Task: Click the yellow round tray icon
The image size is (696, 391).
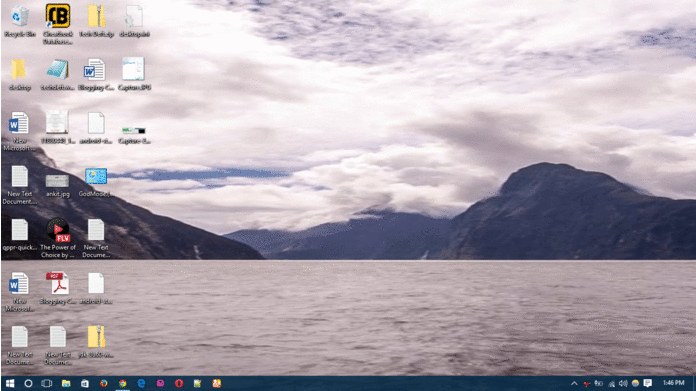Action: (635, 383)
